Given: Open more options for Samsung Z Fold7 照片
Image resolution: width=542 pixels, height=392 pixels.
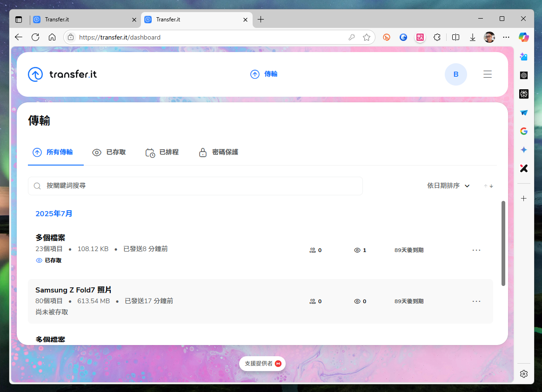Looking at the screenshot, I should click(x=476, y=301).
